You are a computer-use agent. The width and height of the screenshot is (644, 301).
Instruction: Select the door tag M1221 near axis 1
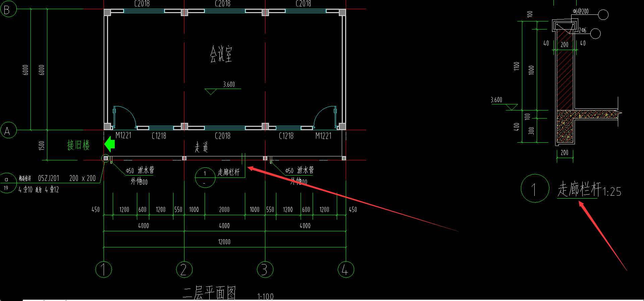pos(123,135)
